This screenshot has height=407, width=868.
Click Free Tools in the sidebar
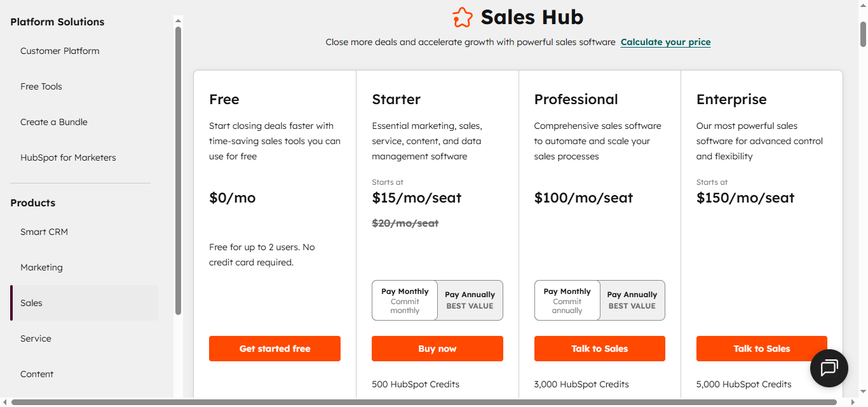(x=41, y=86)
